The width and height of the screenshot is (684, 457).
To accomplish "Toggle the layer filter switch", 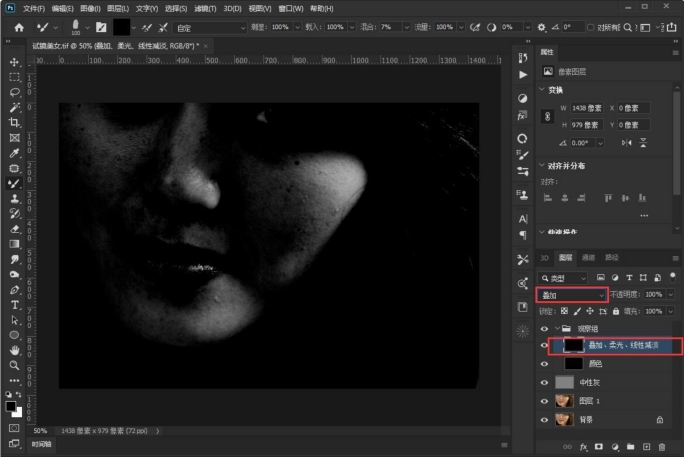I will [x=673, y=277].
